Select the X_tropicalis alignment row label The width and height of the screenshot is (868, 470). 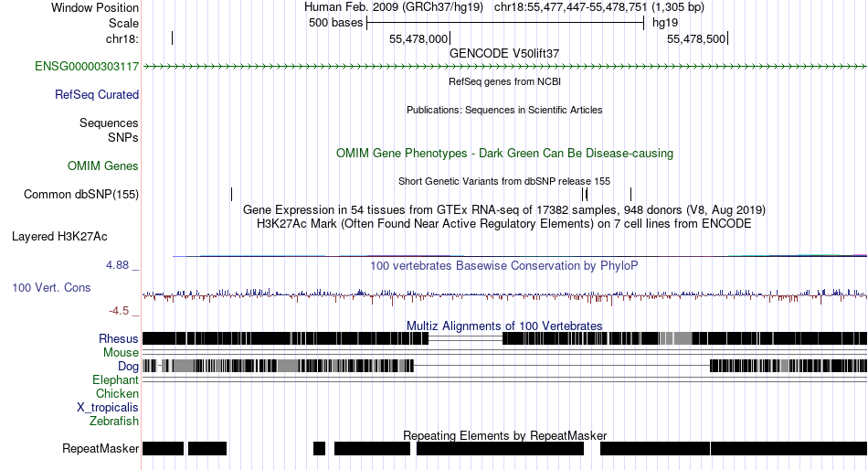[108, 408]
